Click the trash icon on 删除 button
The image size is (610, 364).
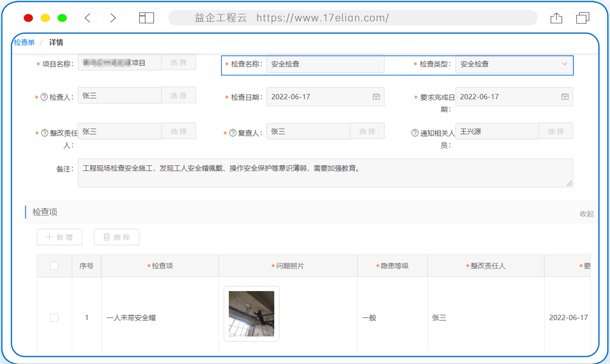[x=107, y=237]
